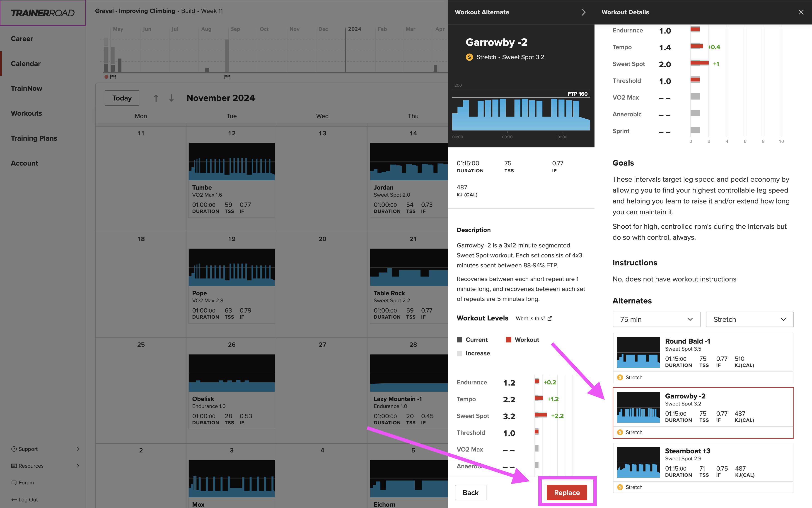Click the Forum link
812x508 pixels.
click(26, 482)
